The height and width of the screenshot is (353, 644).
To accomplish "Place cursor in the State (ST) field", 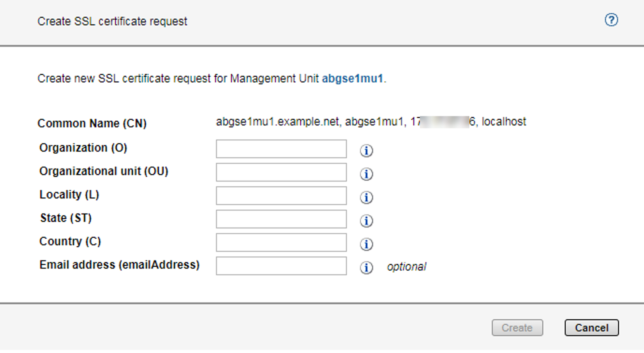I will pos(281,219).
